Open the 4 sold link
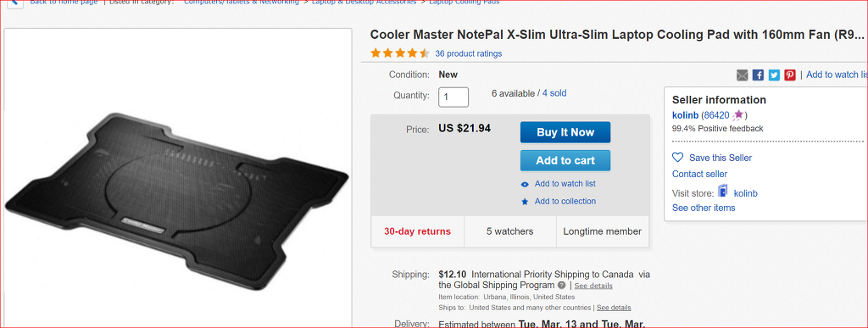Screen dimensions: 868x328 click(554, 93)
